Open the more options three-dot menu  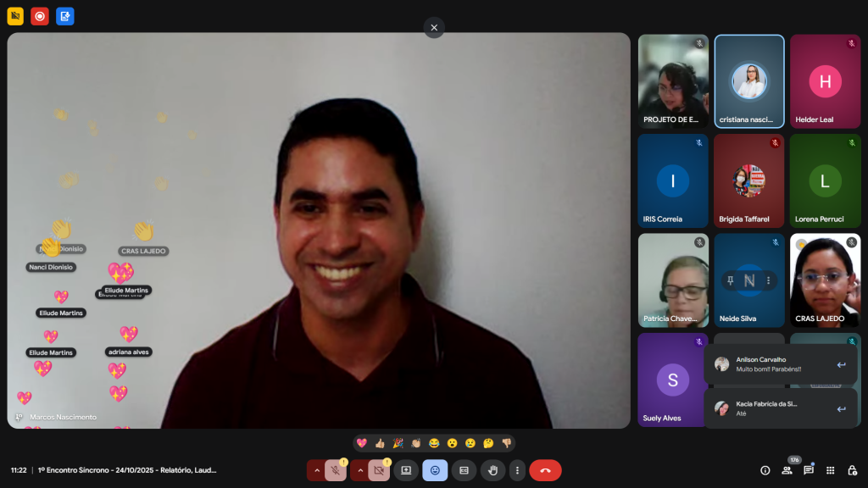coord(517,470)
